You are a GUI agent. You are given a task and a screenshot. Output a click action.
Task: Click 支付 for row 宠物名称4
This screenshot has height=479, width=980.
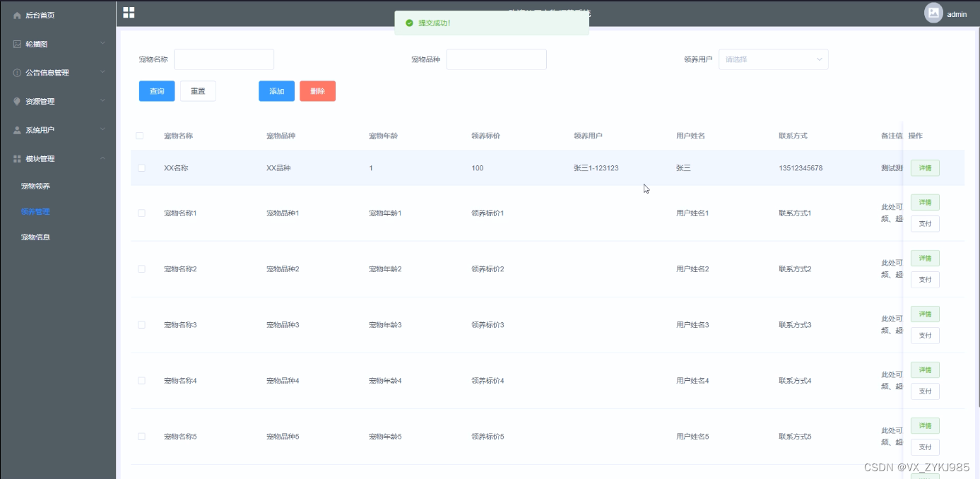pyautogui.click(x=925, y=391)
